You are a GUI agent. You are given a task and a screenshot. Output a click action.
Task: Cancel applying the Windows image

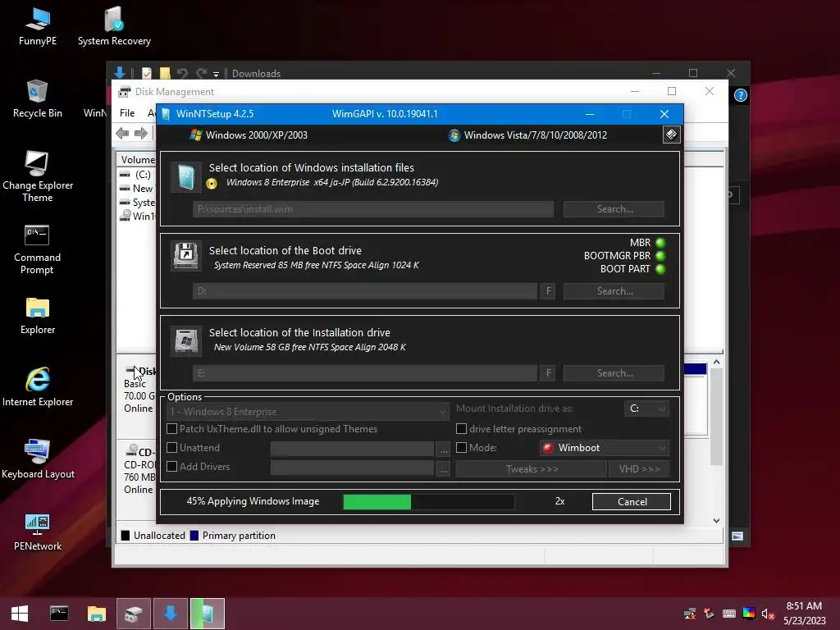tap(632, 501)
